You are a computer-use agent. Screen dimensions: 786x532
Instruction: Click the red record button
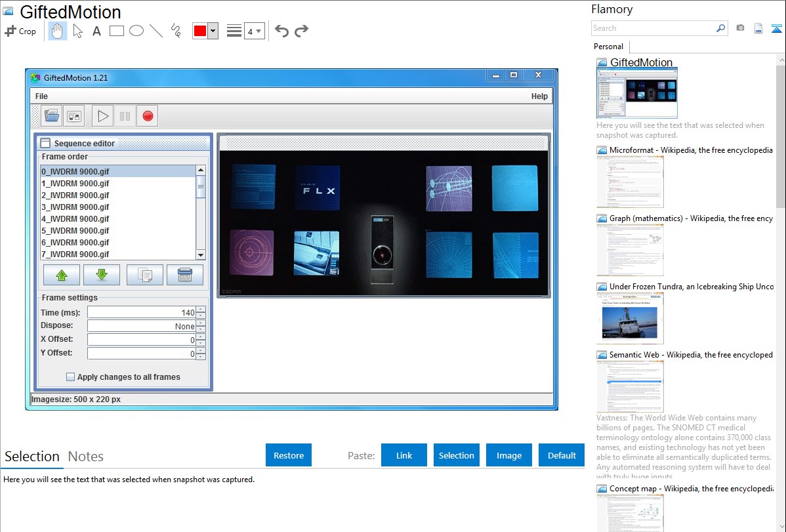148,116
